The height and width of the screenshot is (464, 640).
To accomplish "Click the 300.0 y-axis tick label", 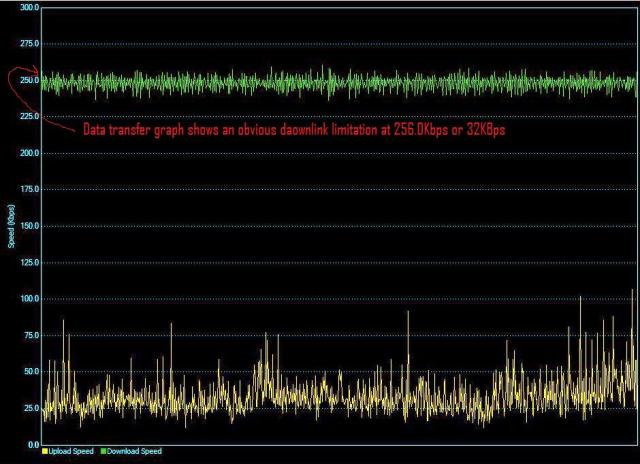I will 30,7.
